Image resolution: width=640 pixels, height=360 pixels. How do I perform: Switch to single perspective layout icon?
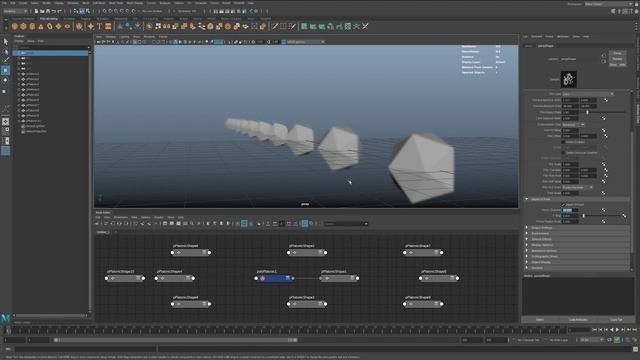(5, 122)
